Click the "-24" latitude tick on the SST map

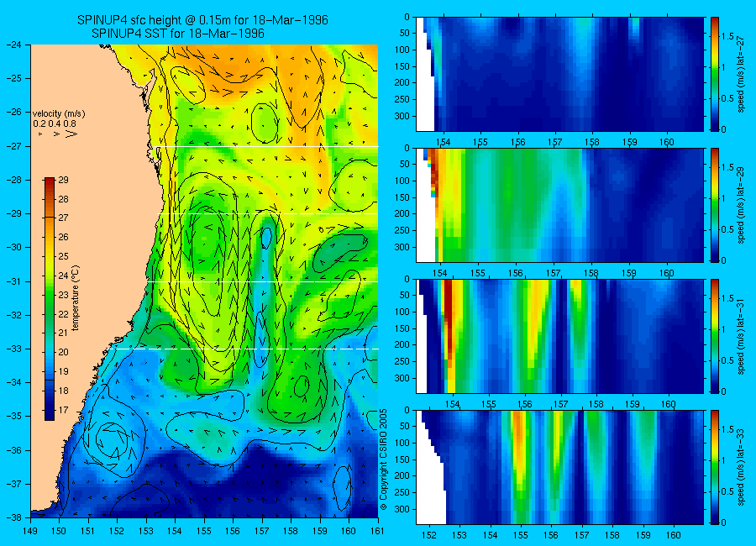[x=14, y=45]
